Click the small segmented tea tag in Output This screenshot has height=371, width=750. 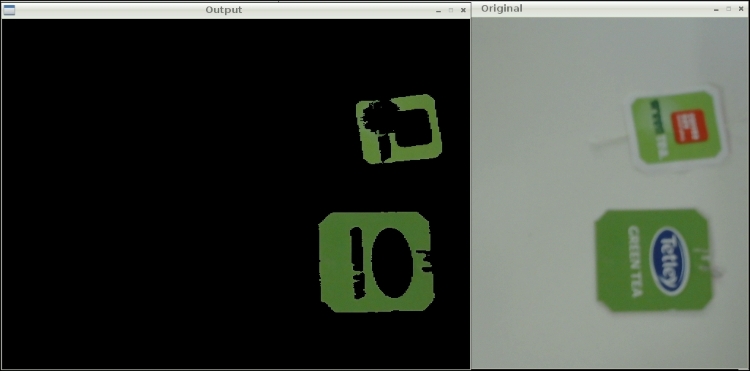click(x=399, y=129)
